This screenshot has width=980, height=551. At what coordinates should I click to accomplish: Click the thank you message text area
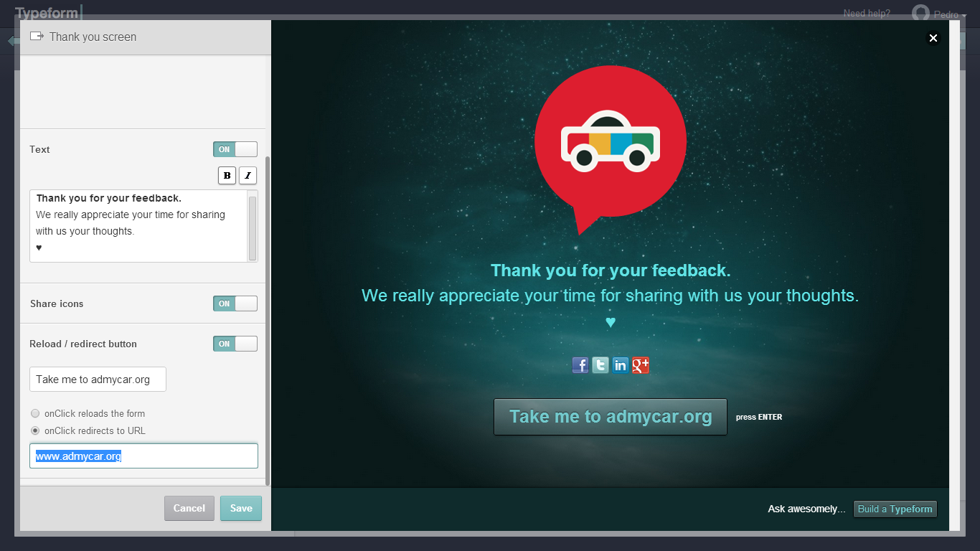pos(138,226)
